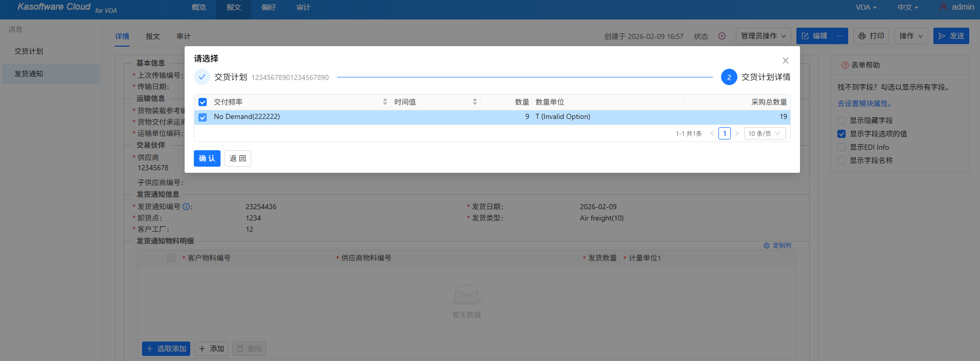
Task: Click the sort icon on 交付频率 column
Action: pos(385,102)
